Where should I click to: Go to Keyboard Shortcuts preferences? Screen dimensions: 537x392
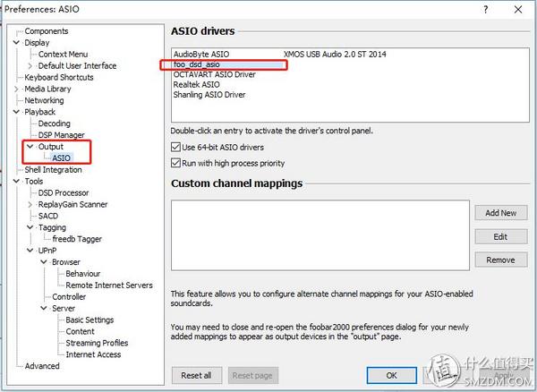click(59, 78)
